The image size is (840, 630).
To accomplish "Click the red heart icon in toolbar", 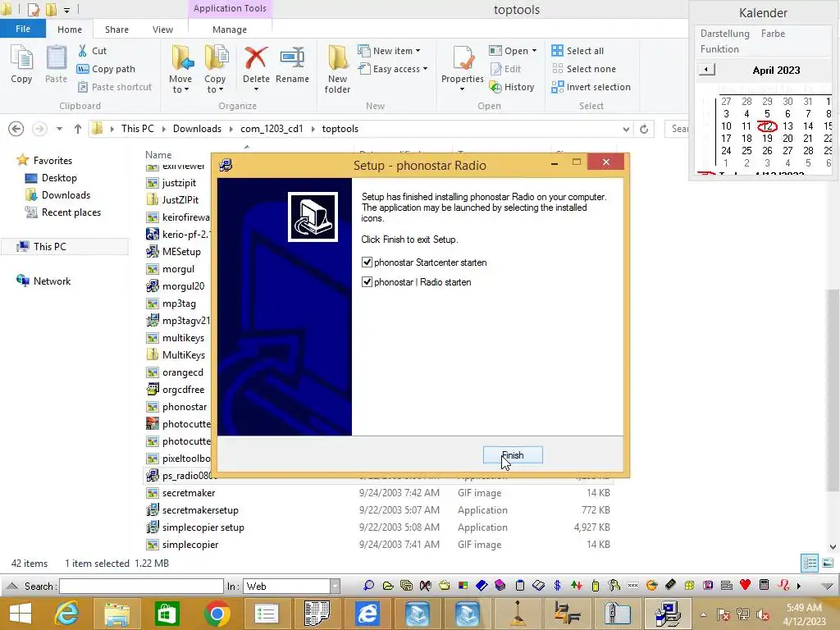I will point(745,585).
